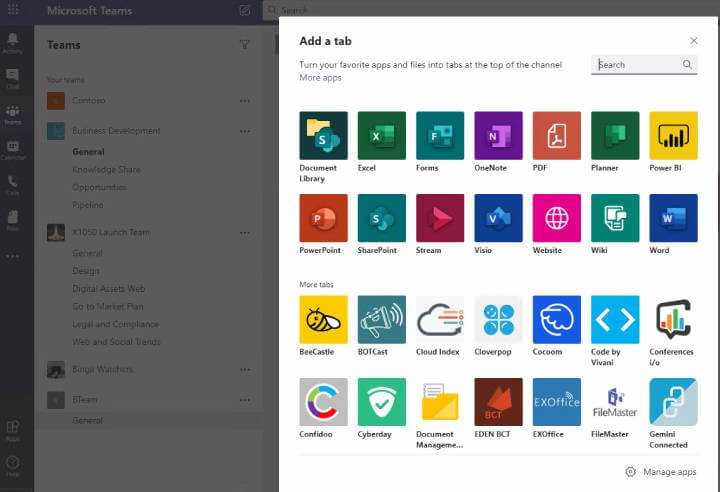
Task: Open the Apps store in left rail
Action: [x=13, y=430]
